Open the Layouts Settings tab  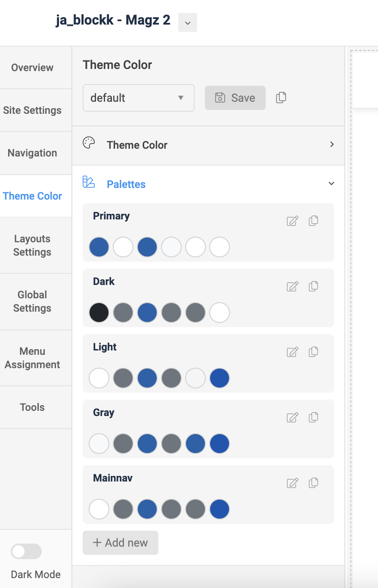tap(32, 245)
